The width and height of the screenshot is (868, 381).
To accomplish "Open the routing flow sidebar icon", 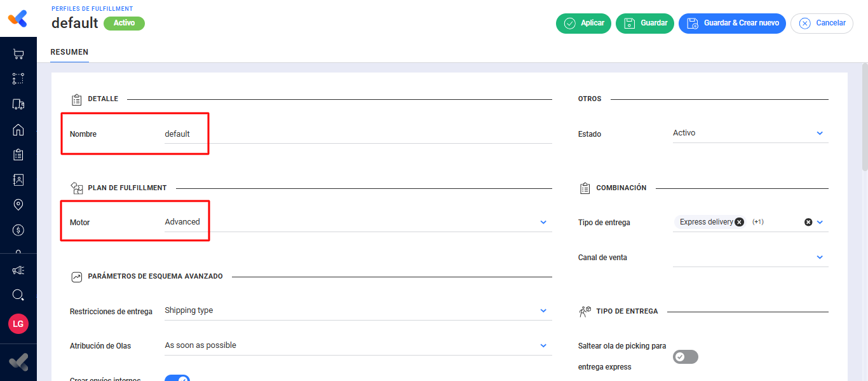I will (x=18, y=79).
